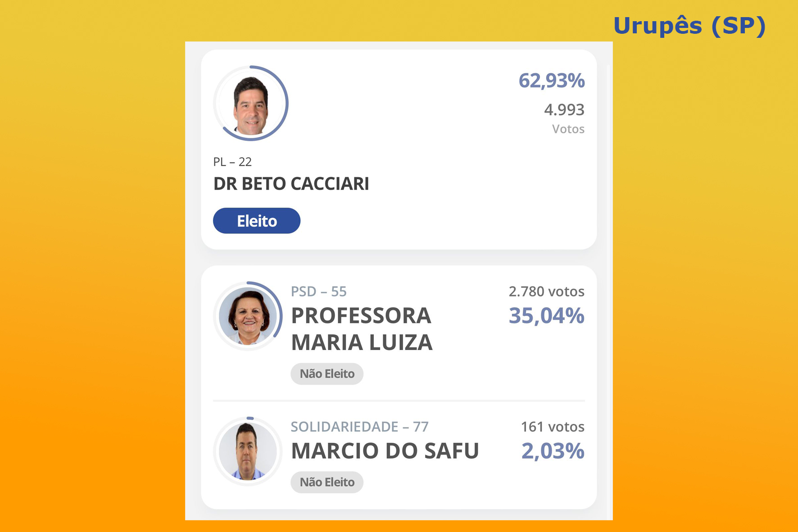The width and height of the screenshot is (798, 532).
Task: Click the PL – 22 party label
Action: (x=232, y=162)
